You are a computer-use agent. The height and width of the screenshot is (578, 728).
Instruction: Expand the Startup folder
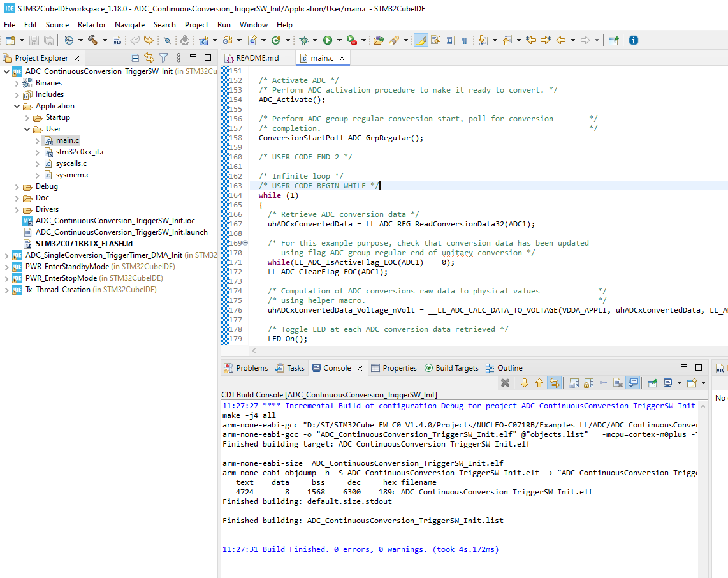(x=27, y=118)
